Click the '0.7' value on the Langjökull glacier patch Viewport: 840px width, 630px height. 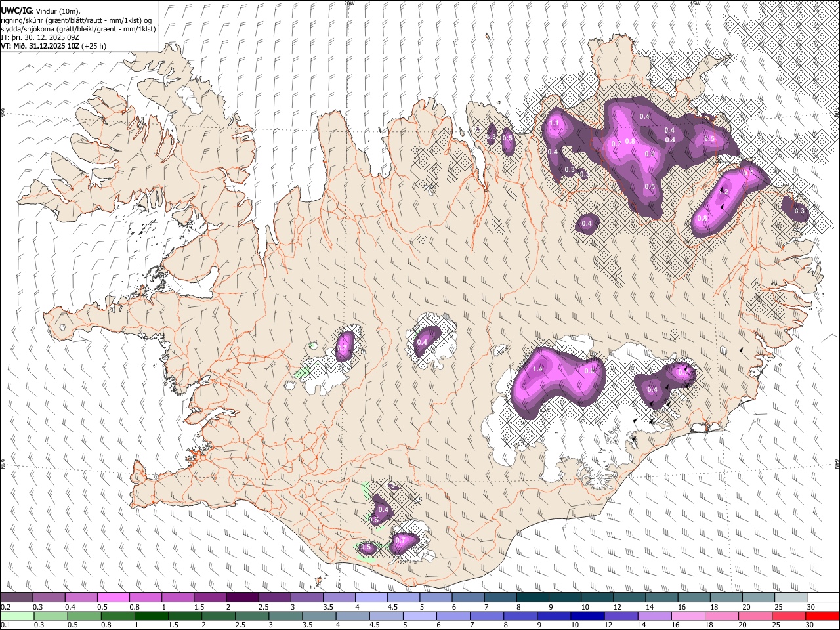[343, 348]
